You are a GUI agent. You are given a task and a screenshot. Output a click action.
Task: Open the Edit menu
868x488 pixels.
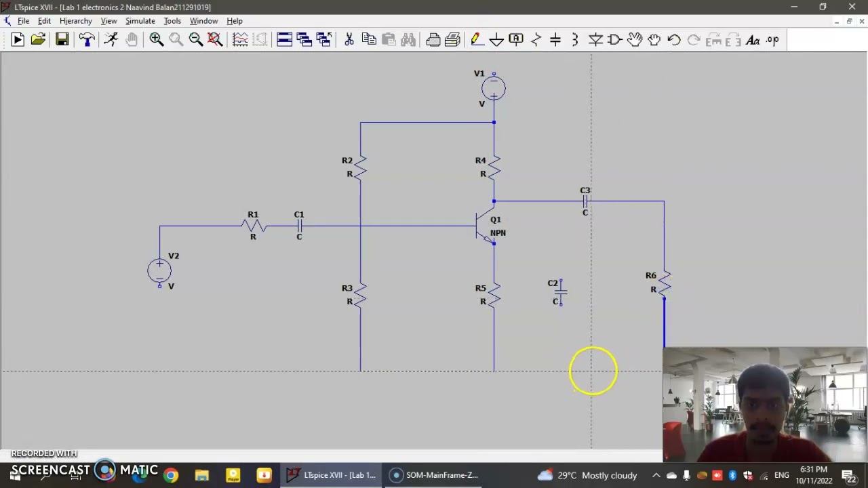click(44, 21)
